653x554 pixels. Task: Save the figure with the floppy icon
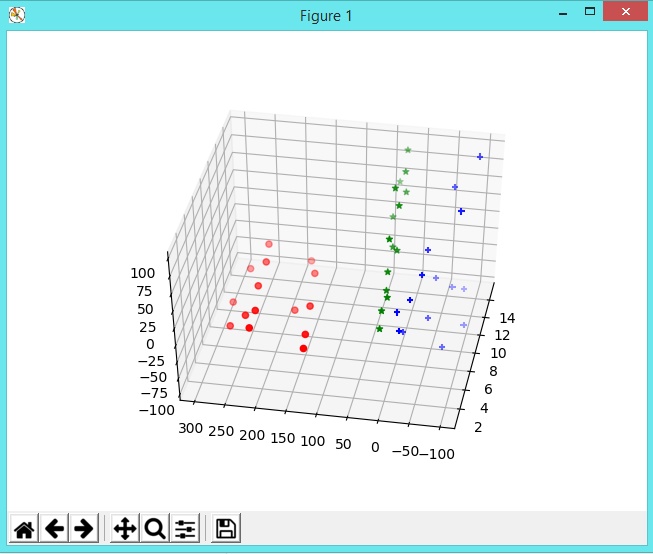(226, 528)
